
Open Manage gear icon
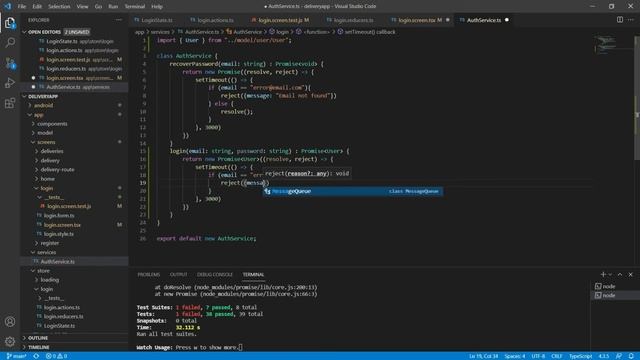click(x=10, y=341)
